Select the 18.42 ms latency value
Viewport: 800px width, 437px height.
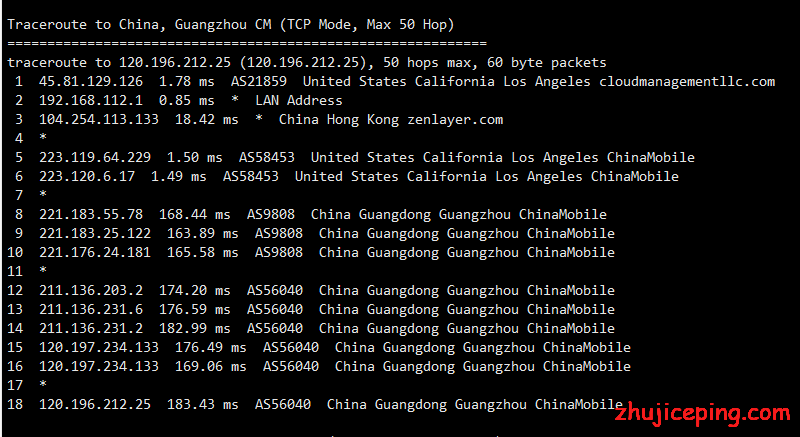pos(207,120)
